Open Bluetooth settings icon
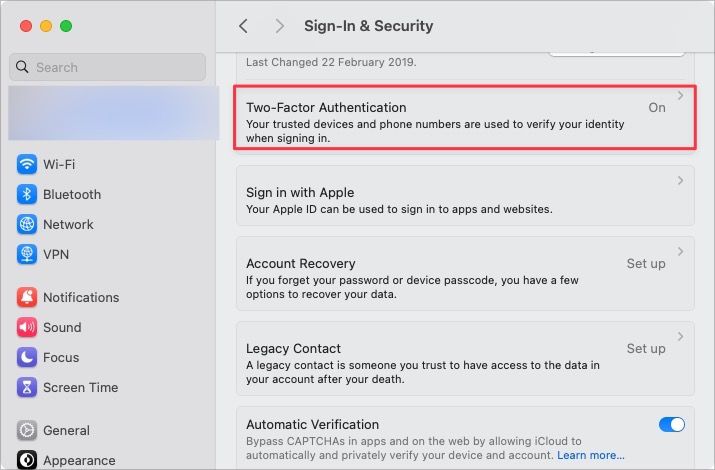Image resolution: width=715 pixels, height=470 pixels. [27, 195]
